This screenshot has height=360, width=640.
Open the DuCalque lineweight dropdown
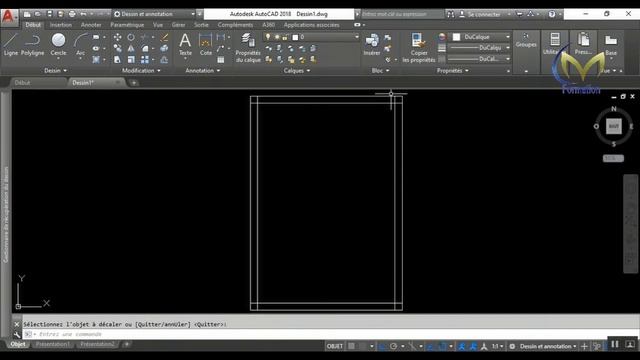pyautogui.click(x=479, y=48)
